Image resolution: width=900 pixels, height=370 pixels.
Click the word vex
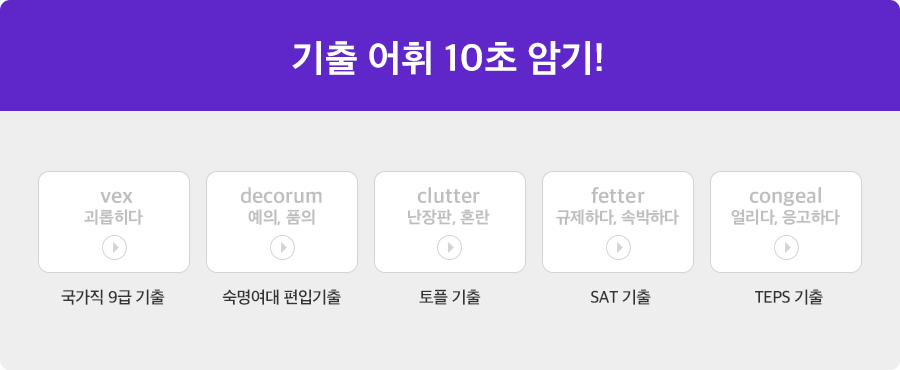(x=116, y=197)
